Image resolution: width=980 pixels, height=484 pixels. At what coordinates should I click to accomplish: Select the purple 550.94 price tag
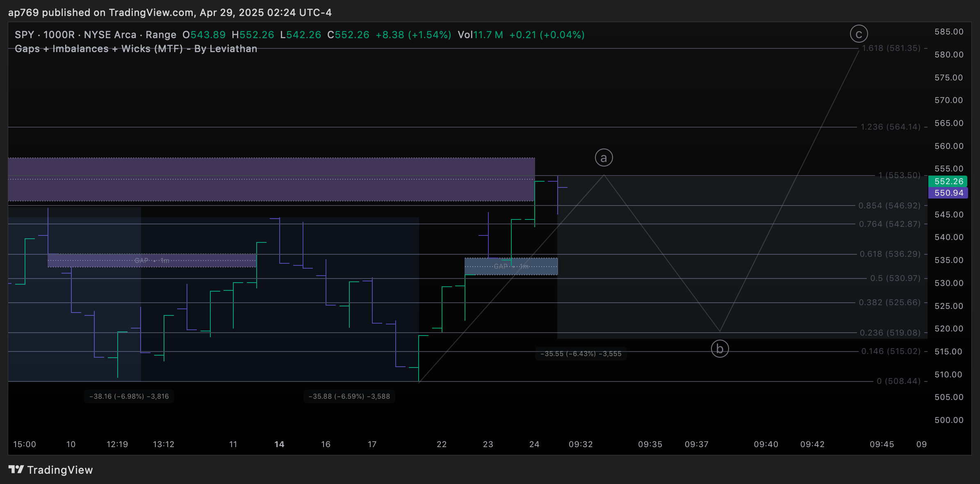(948, 193)
